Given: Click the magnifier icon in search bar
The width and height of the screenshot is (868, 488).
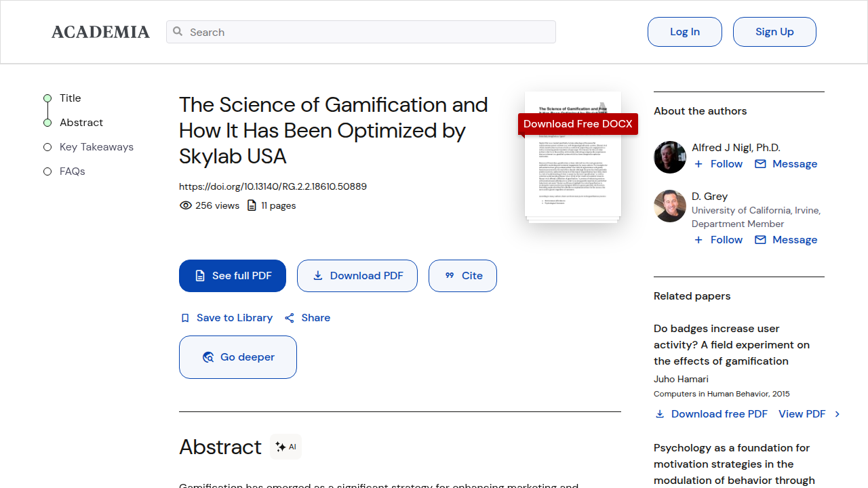Looking at the screenshot, I should click(178, 31).
